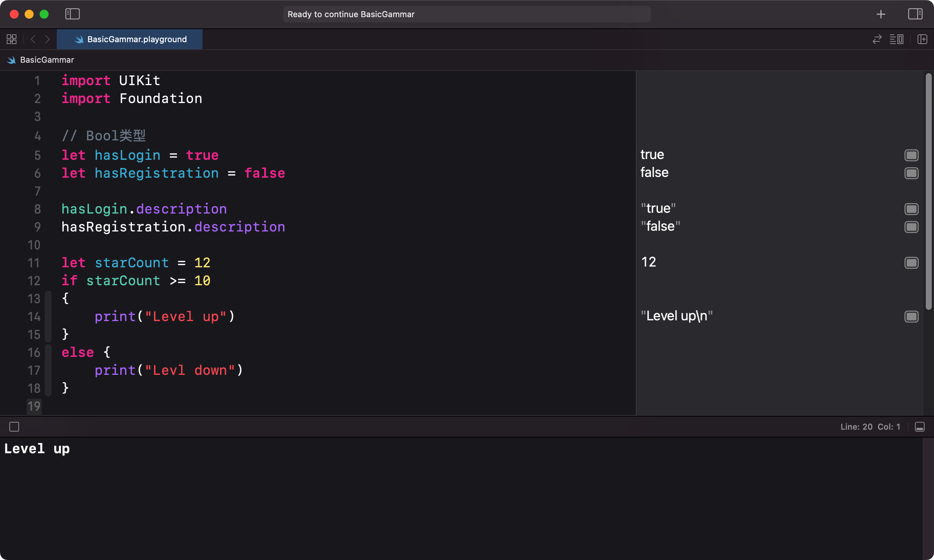Click the print("Levl down") statement
934x560 pixels.
point(169,371)
